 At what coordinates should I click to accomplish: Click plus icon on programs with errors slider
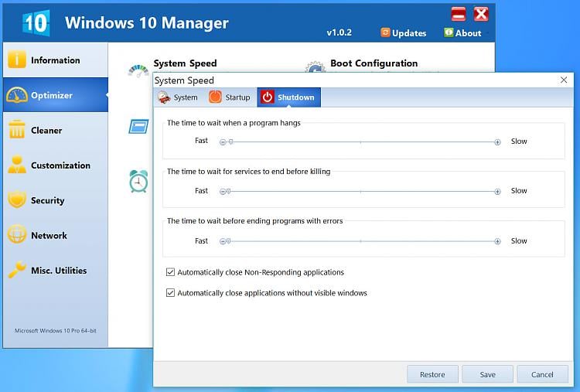[497, 241]
